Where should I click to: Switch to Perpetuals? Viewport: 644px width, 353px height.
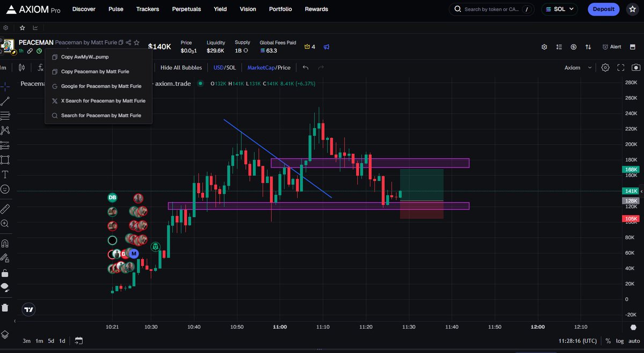[186, 9]
